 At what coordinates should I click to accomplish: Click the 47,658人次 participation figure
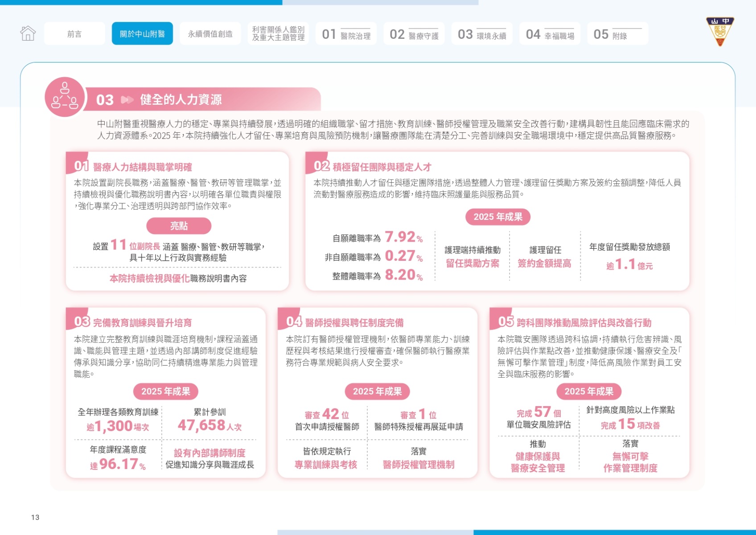(x=210, y=426)
